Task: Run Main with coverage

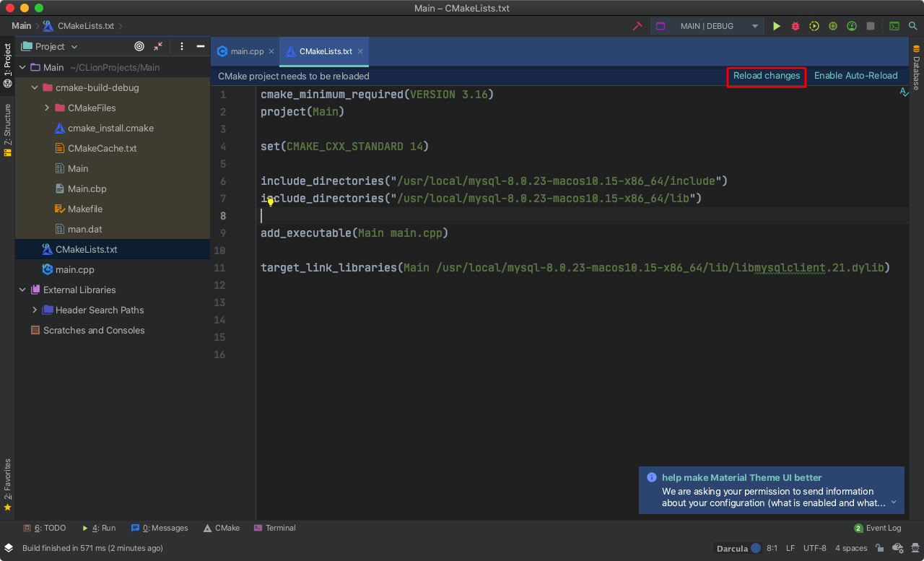Action: coord(814,25)
